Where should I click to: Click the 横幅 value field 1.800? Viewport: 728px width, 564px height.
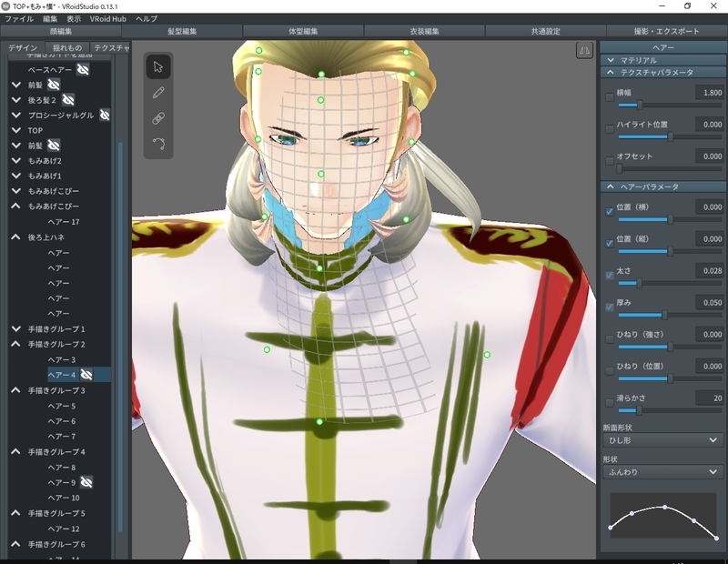[709, 93]
